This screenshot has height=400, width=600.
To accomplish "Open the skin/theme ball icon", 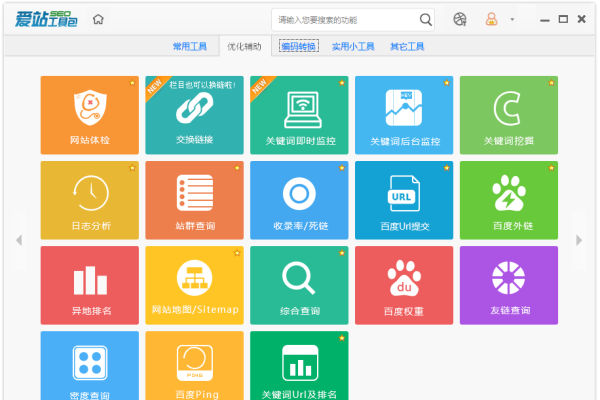I will point(460,19).
